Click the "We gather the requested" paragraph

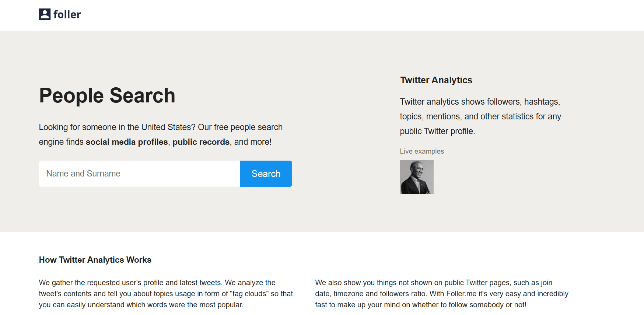pyautogui.click(x=166, y=294)
